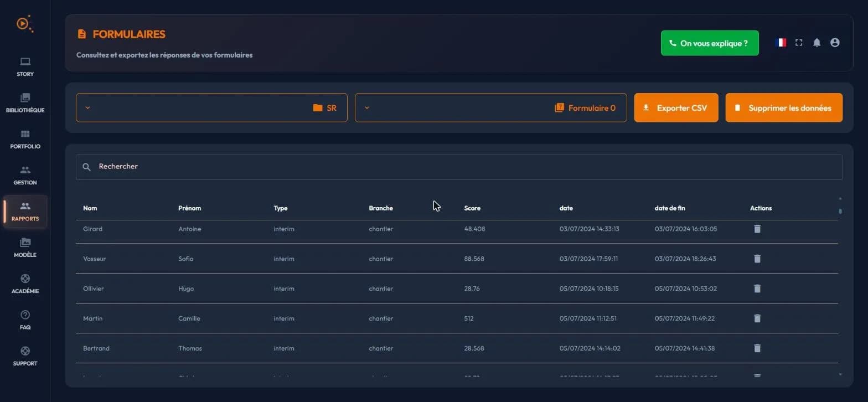Open the Académie section
The width and height of the screenshot is (868, 402).
point(25,284)
